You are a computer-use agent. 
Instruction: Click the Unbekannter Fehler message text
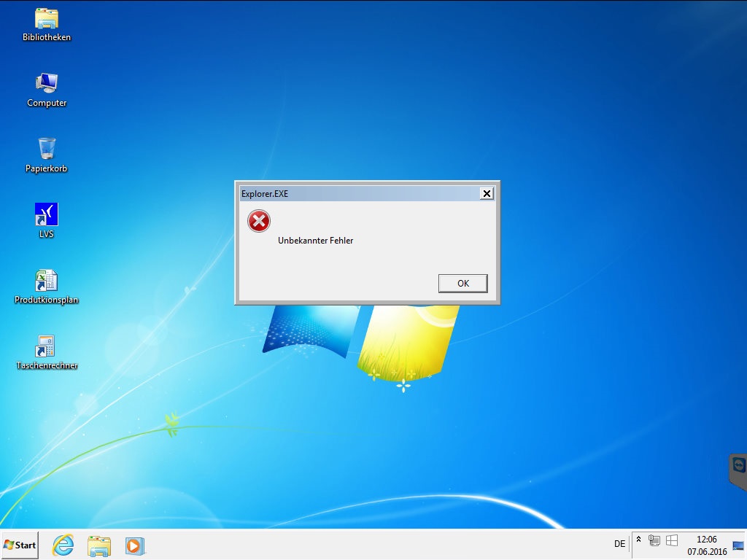pyautogui.click(x=315, y=241)
